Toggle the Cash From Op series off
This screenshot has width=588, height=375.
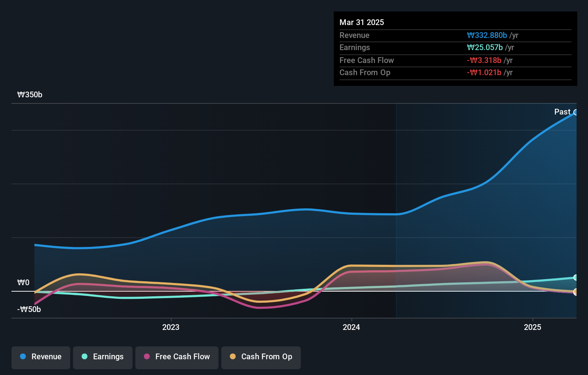click(x=261, y=357)
